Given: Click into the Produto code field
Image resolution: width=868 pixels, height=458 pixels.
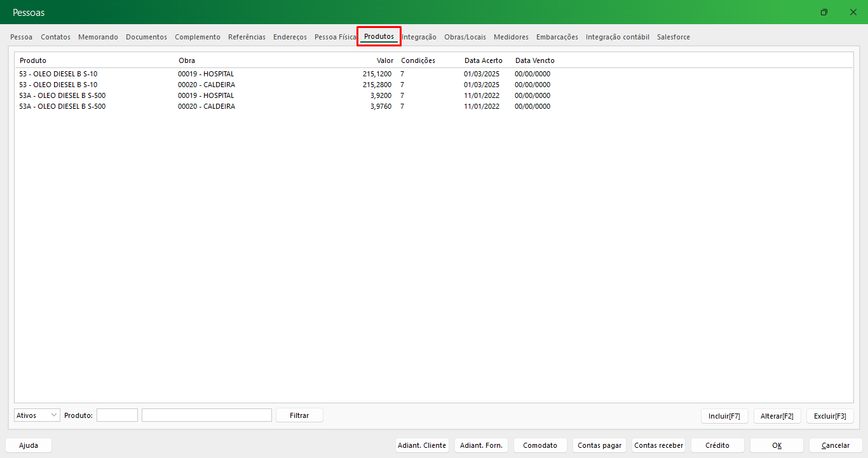Looking at the screenshot, I should click(x=117, y=415).
